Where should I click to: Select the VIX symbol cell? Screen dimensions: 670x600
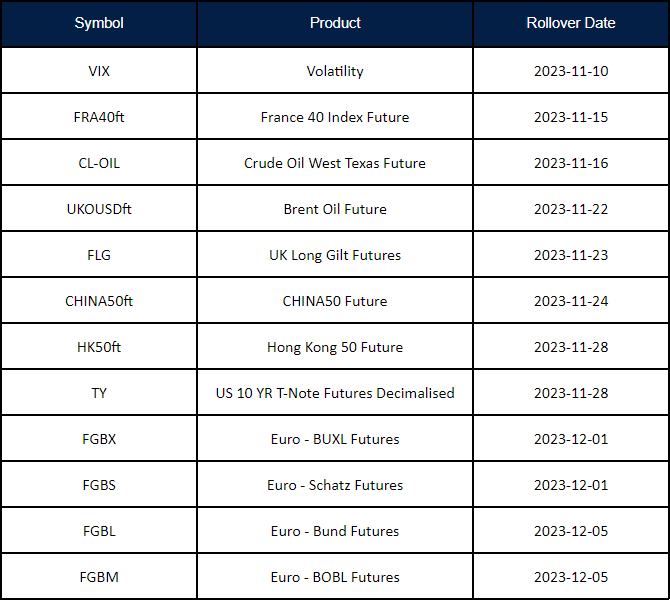click(x=99, y=71)
